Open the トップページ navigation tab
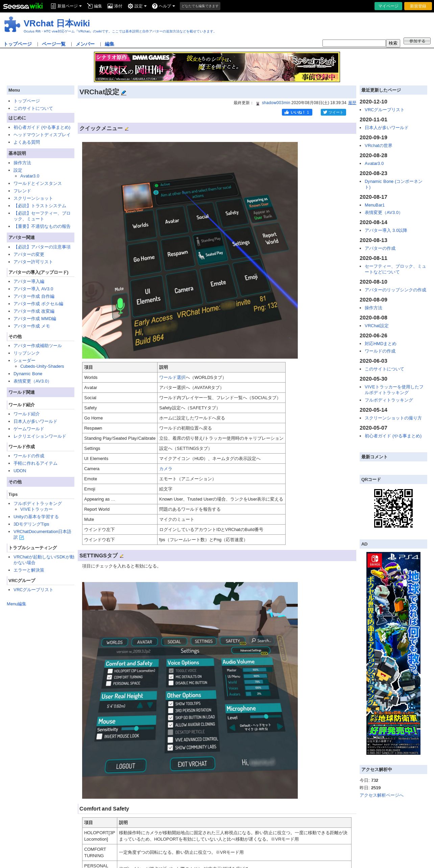This screenshot has width=434, height=868. pyautogui.click(x=18, y=44)
